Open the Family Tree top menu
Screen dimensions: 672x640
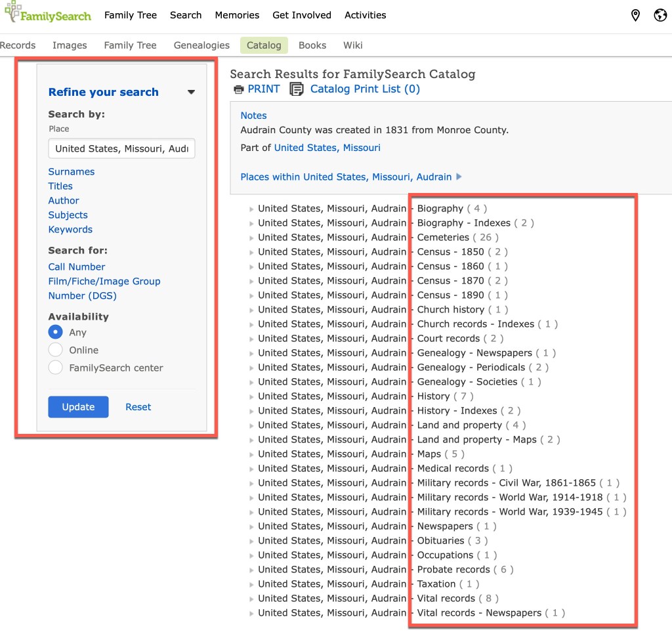pyautogui.click(x=130, y=15)
